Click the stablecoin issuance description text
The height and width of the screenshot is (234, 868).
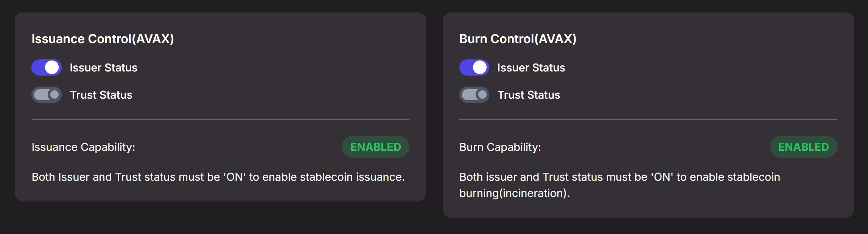point(218,177)
